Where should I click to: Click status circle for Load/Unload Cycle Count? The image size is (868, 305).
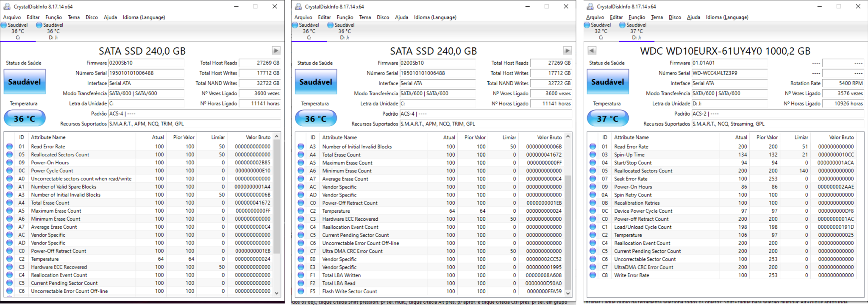[x=593, y=227]
